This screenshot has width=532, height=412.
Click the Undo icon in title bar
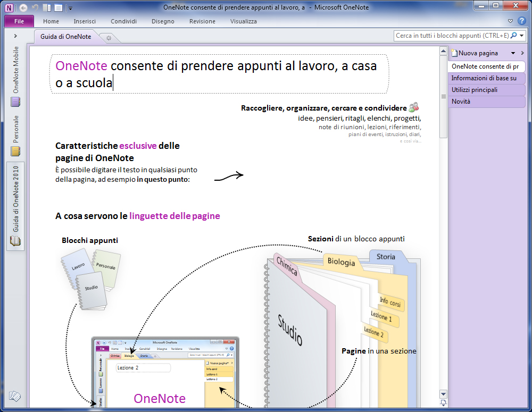pyautogui.click(x=36, y=7)
